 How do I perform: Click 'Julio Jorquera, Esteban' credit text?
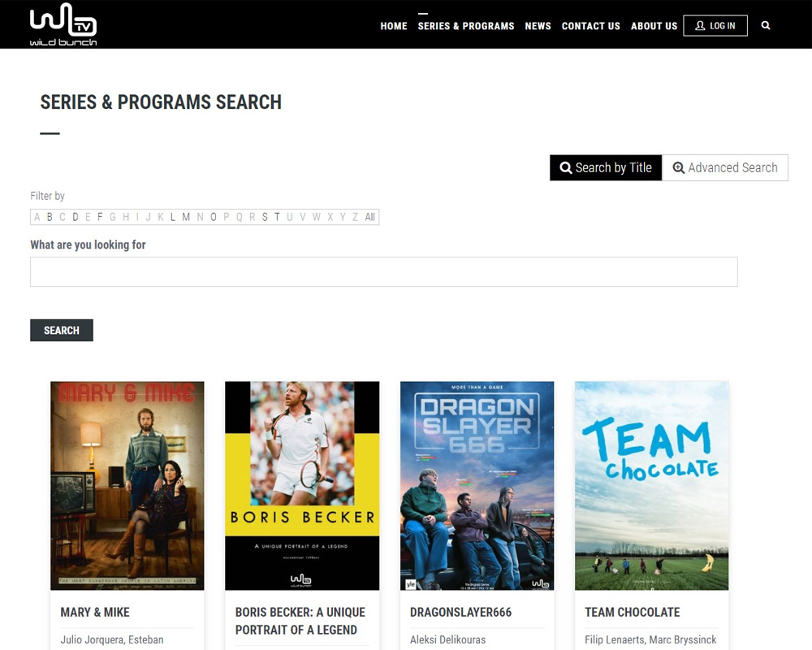112,639
